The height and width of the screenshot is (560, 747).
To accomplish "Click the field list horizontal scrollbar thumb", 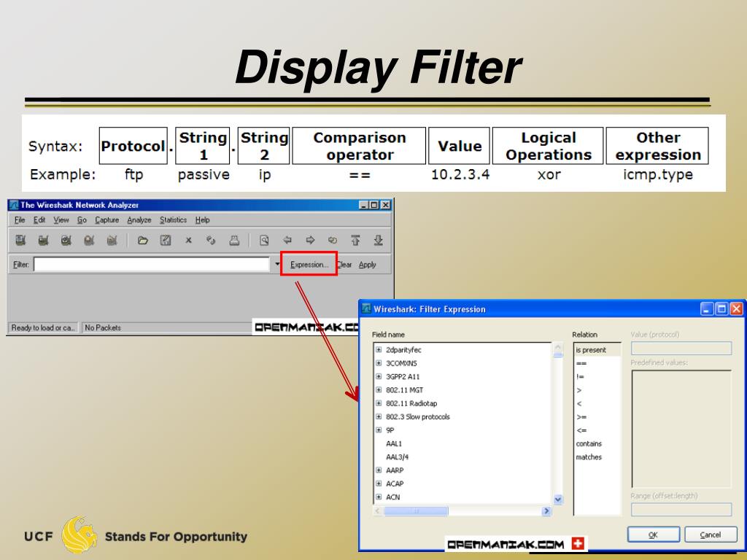I will (416, 511).
